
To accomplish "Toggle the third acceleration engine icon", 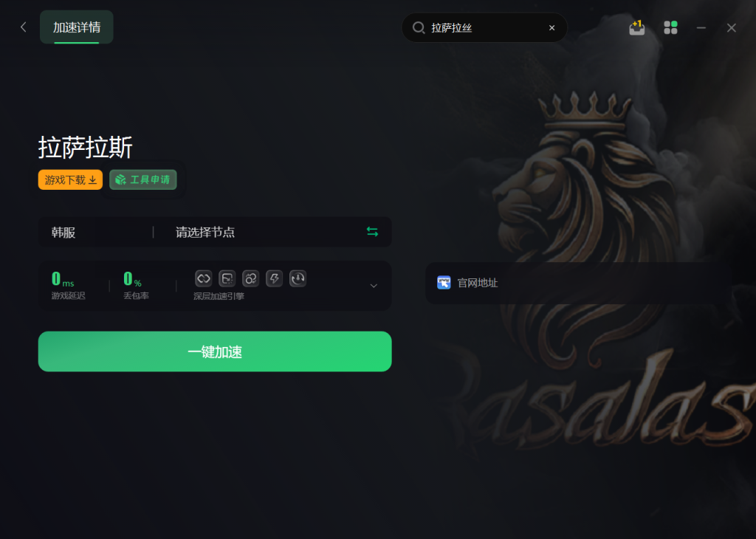I will click(251, 278).
